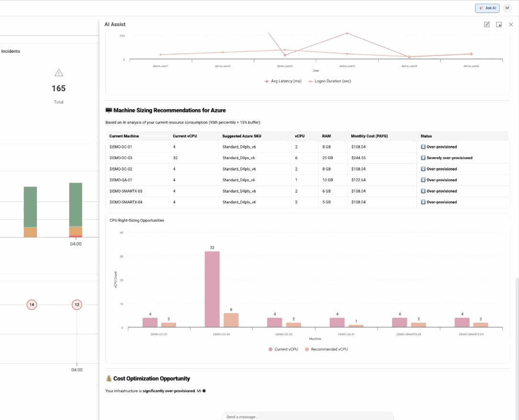Viewport: 519px width, 420px height.
Task: Click the down-arrow icon next to Severely over-provisioned
Action: 423,158
